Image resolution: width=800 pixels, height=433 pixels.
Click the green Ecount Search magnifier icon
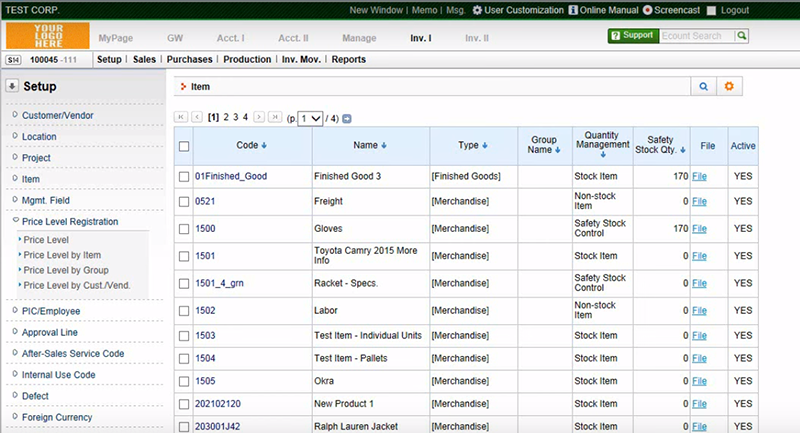tap(741, 36)
